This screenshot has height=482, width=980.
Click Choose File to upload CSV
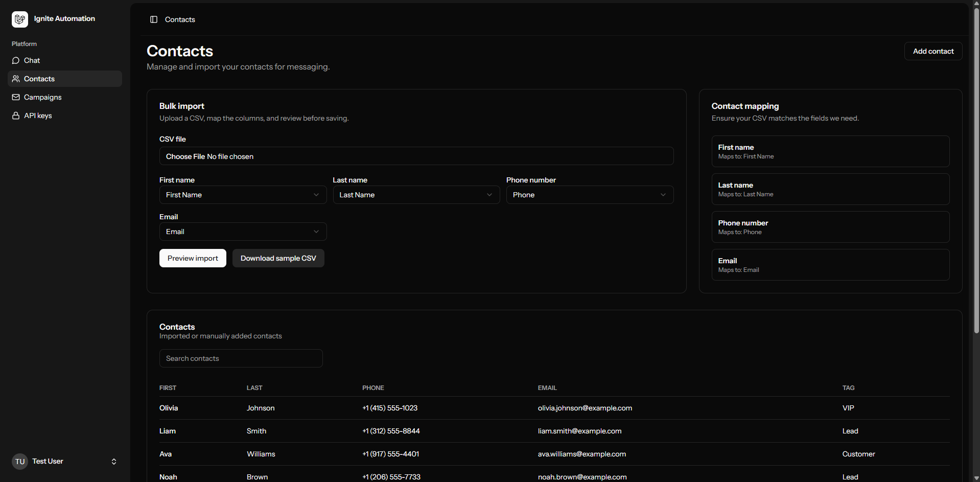[185, 156]
